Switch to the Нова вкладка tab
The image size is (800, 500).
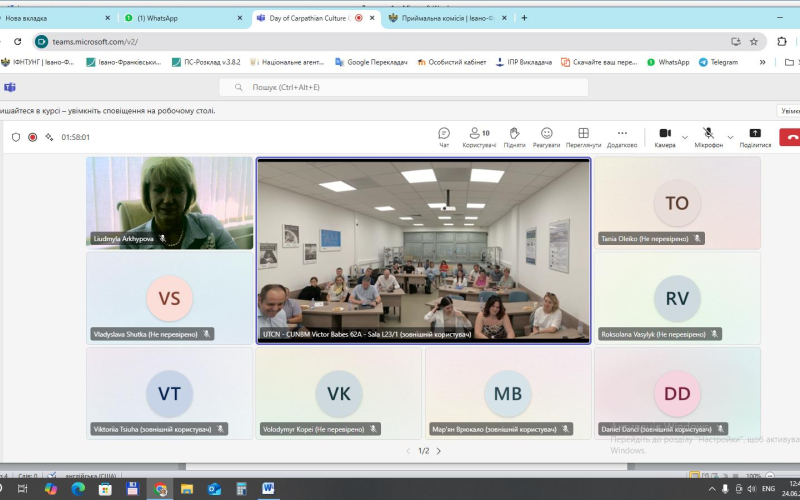click(x=54, y=18)
